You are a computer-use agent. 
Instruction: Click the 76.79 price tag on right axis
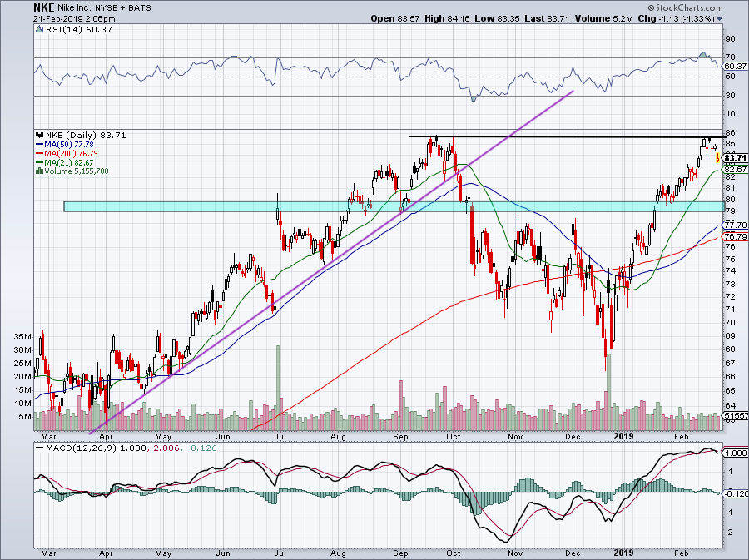735,237
